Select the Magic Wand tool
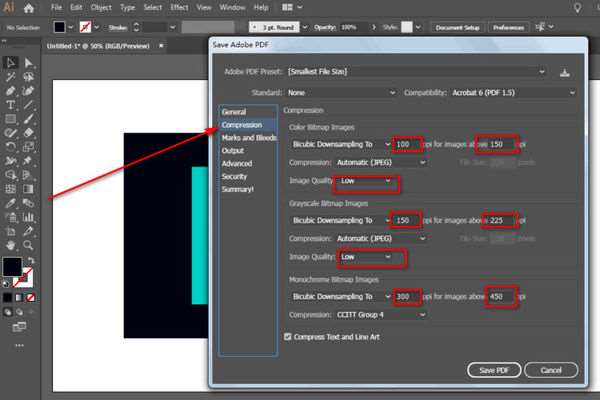The width and height of the screenshot is (600, 400). [x=10, y=77]
